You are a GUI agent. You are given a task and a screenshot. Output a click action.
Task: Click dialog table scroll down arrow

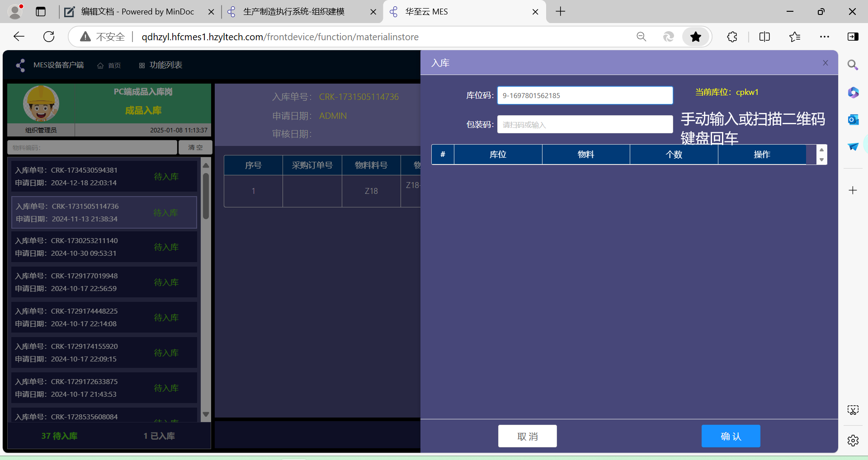coord(821,160)
